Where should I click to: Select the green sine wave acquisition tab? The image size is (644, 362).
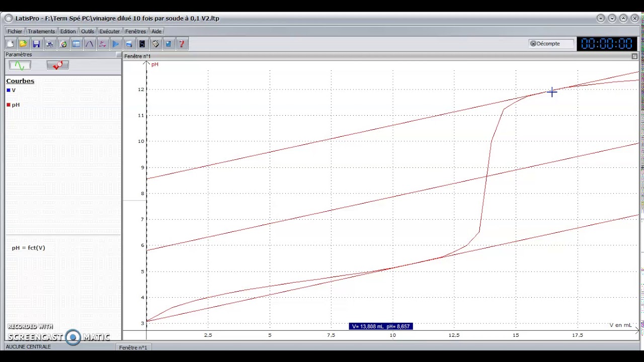pos(20,65)
